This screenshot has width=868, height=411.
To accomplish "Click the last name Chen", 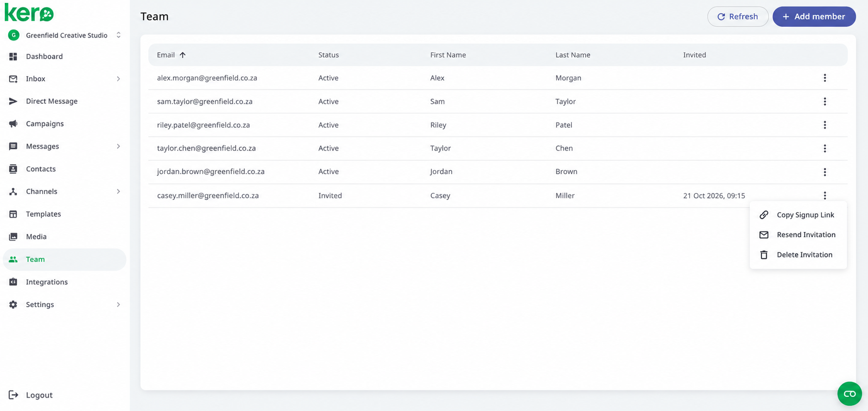I will coord(564,148).
